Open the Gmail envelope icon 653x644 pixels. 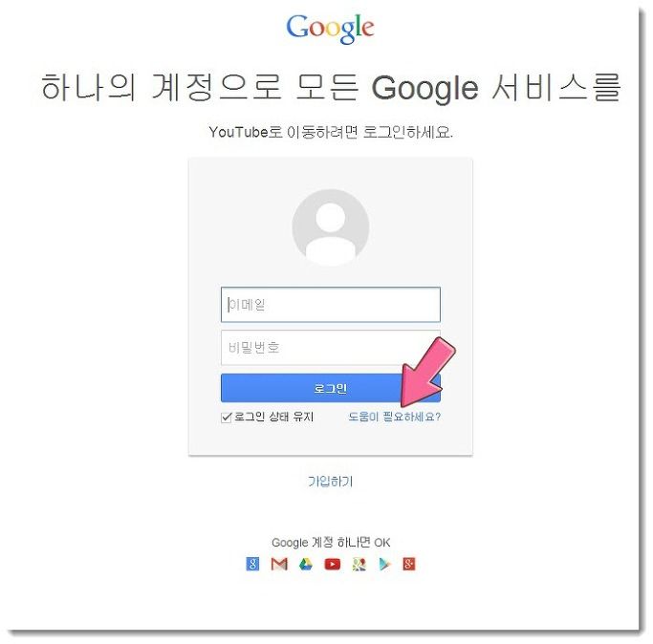(x=279, y=564)
